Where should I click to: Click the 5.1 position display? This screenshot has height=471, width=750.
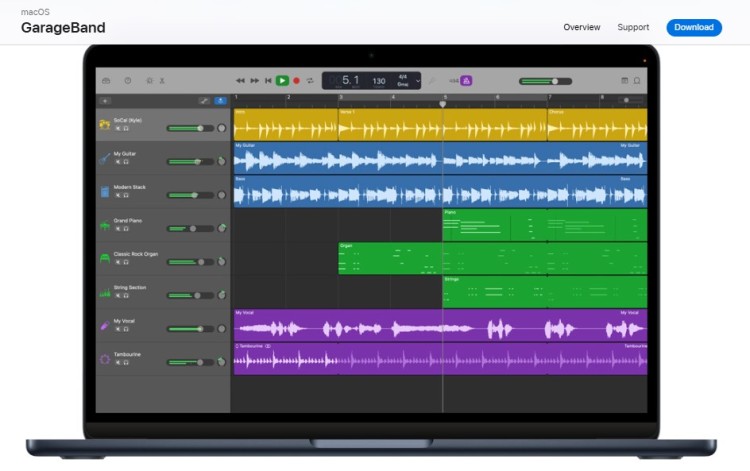[x=350, y=80]
